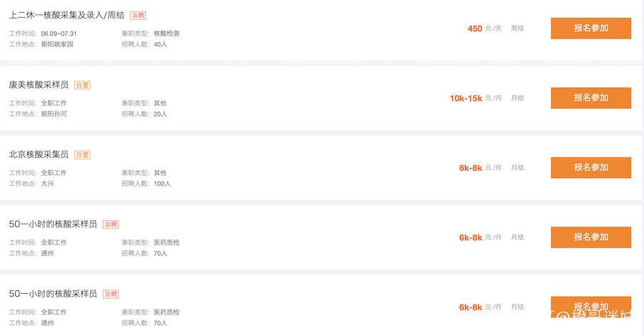Click the 核酸检测 job type value
Viewport: 644px width, 336px height.
(x=167, y=34)
